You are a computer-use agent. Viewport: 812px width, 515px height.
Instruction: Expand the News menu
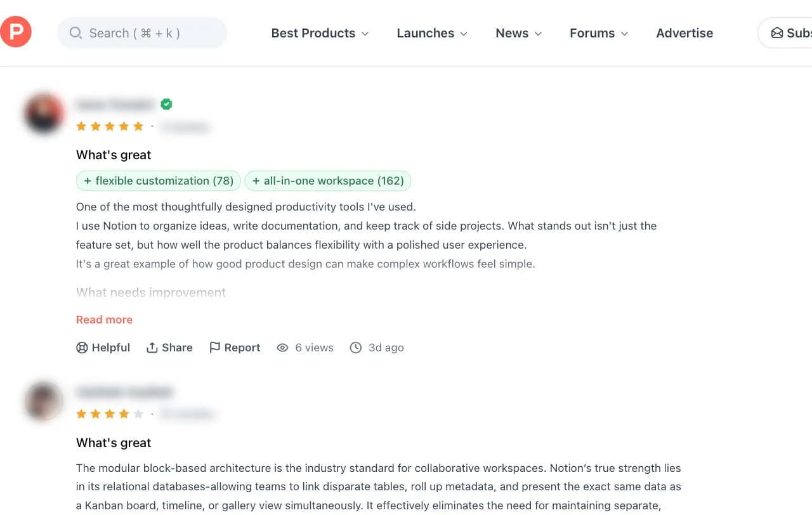pos(519,33)
